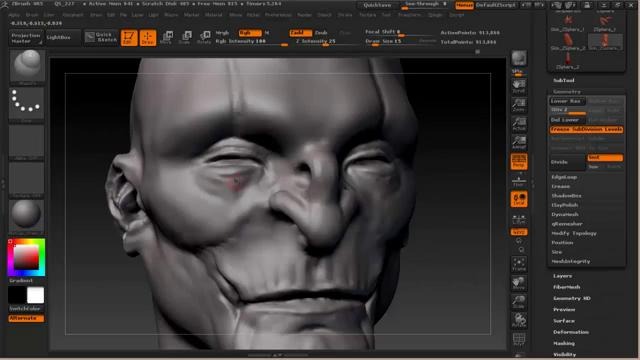Image resolution: width=640 pixels, height=360 pixels.
Task: Expand the ClayPolish subsection
Action: point(565,205)
